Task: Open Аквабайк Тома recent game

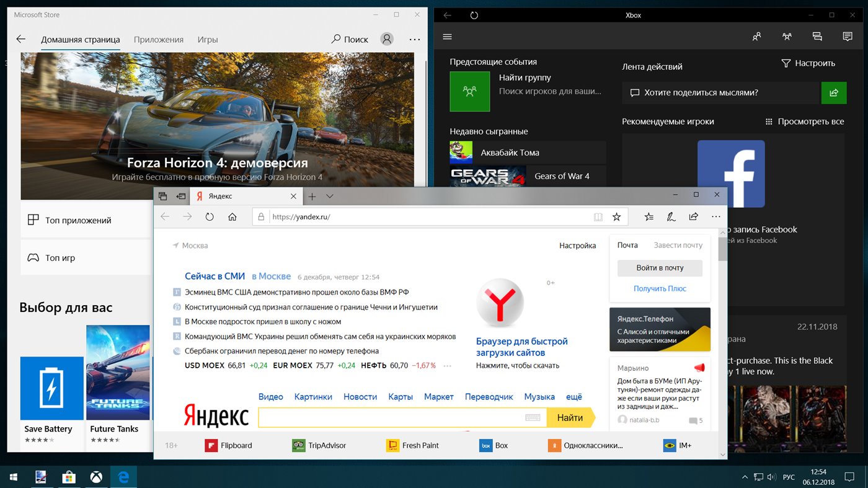Action: tap(528, 153)
